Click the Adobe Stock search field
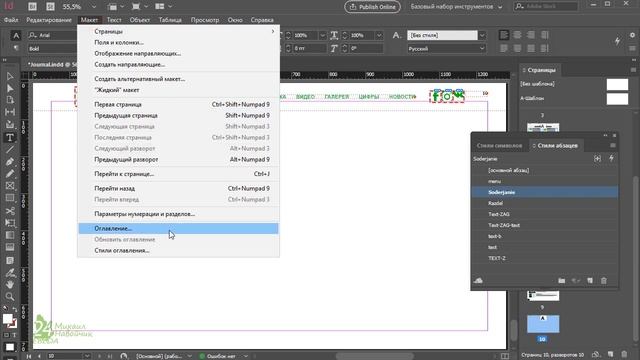Screen dimensions: 640x360 point(546,7)
